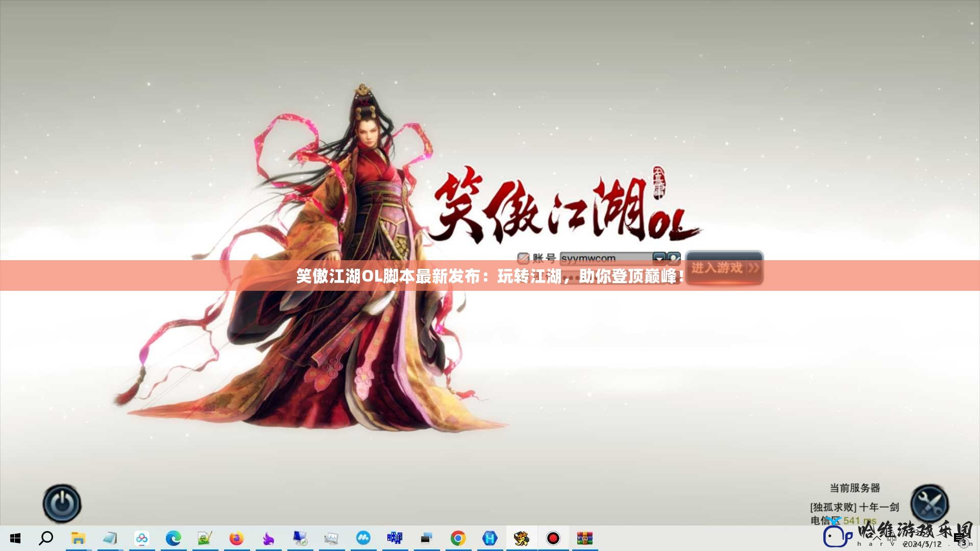Toggle the 账号 remember-account checkbox
Viewport: 980px width, 551px height.
pos(523,258)
